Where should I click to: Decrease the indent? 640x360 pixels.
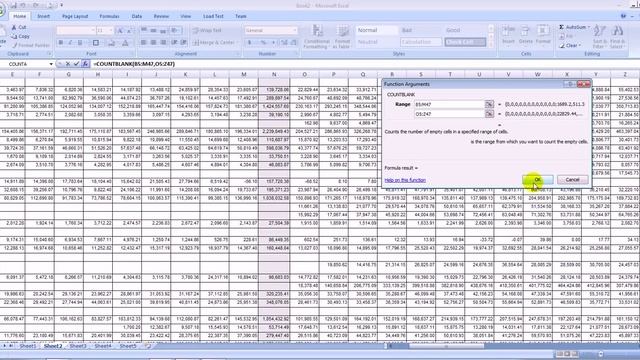click(x=174, y=42)
